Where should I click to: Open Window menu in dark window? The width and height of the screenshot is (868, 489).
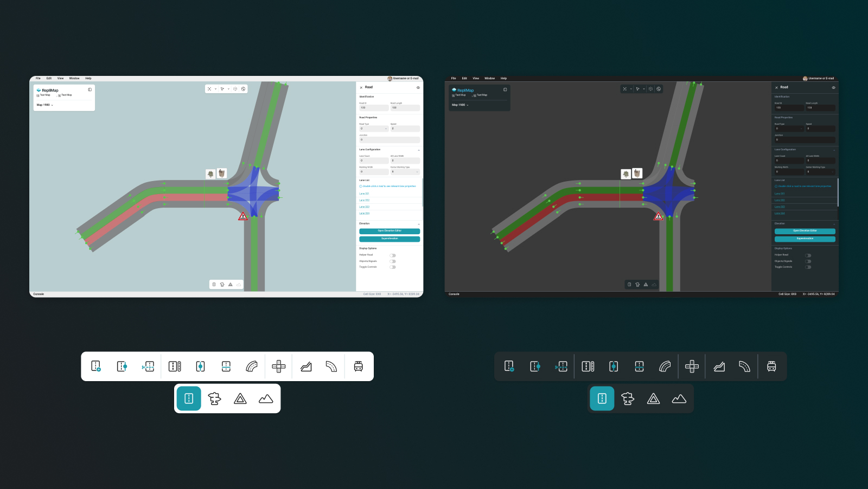pos(490,78)
